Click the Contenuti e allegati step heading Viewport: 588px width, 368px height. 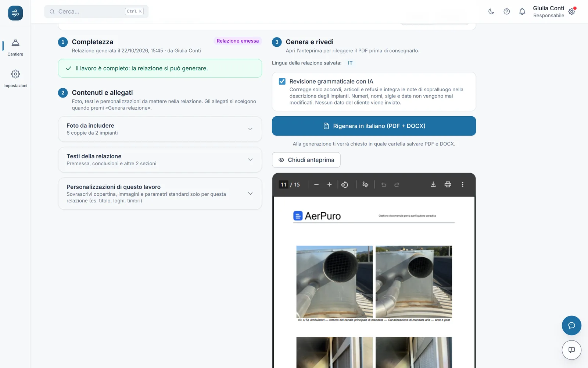(x=103, y=93)
